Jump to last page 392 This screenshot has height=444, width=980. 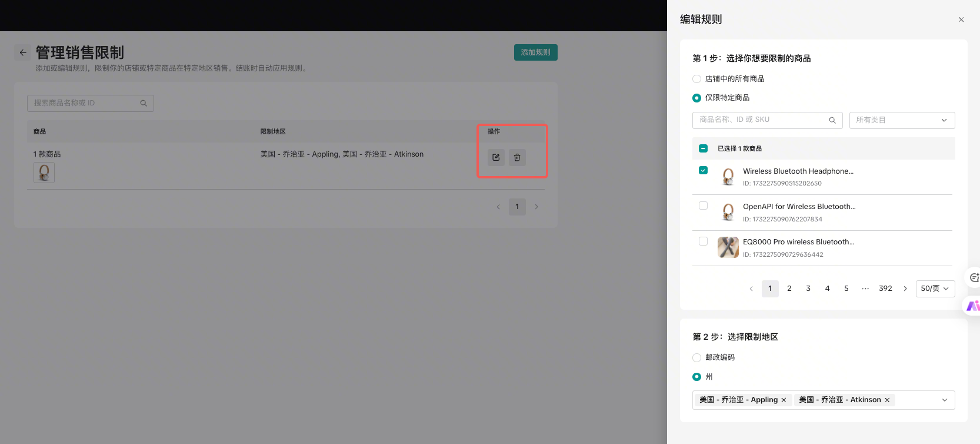885,289
